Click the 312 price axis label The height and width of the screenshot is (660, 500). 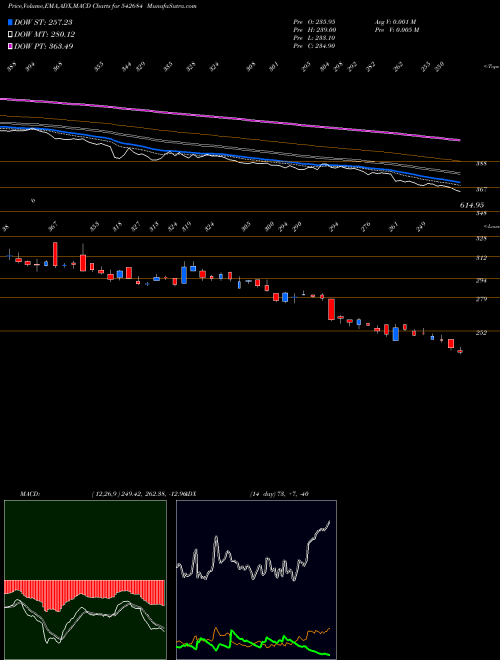click(x=481, y=258)
